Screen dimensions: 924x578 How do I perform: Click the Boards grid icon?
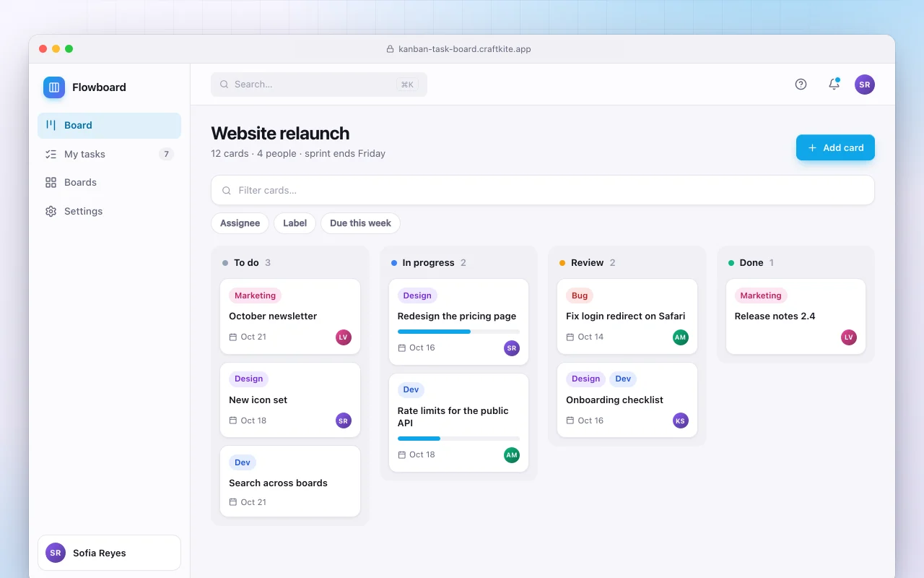(x=51, y=182)
